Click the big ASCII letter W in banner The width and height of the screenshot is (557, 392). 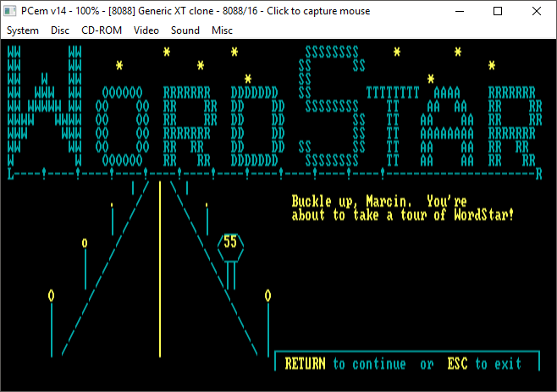[44, 107]
